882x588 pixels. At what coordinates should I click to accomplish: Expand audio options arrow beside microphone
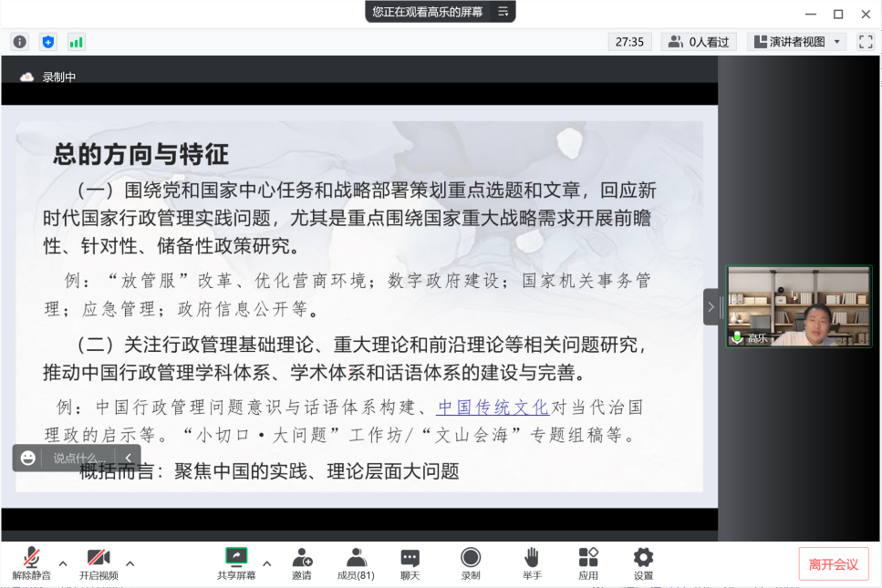coord(63,562)
